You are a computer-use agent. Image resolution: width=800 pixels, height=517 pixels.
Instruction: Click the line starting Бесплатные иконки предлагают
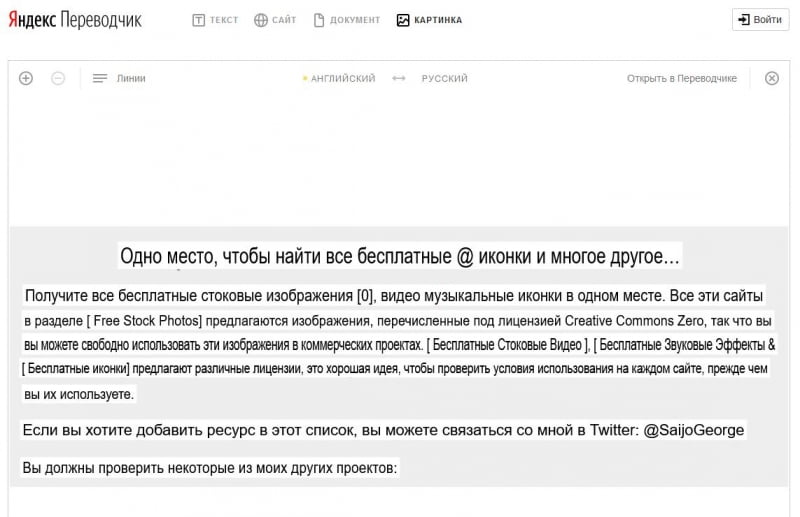tap(395, 368)
